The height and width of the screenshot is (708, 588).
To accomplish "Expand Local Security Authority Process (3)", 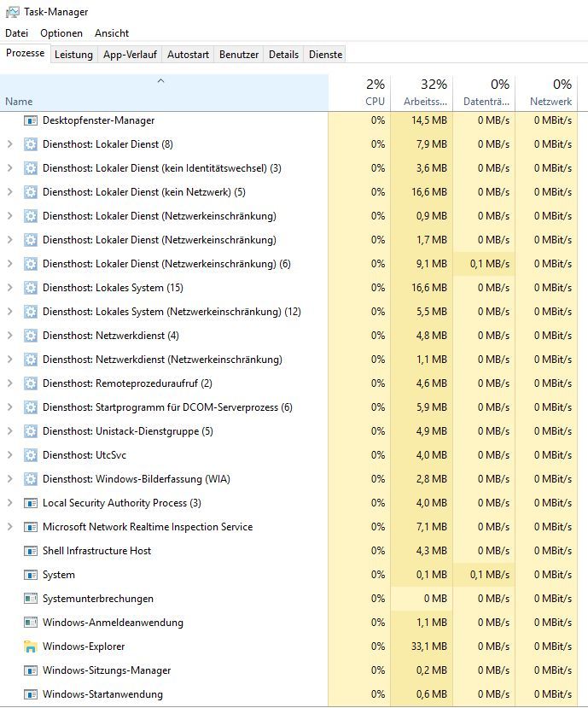I will [x=9, y=503].
